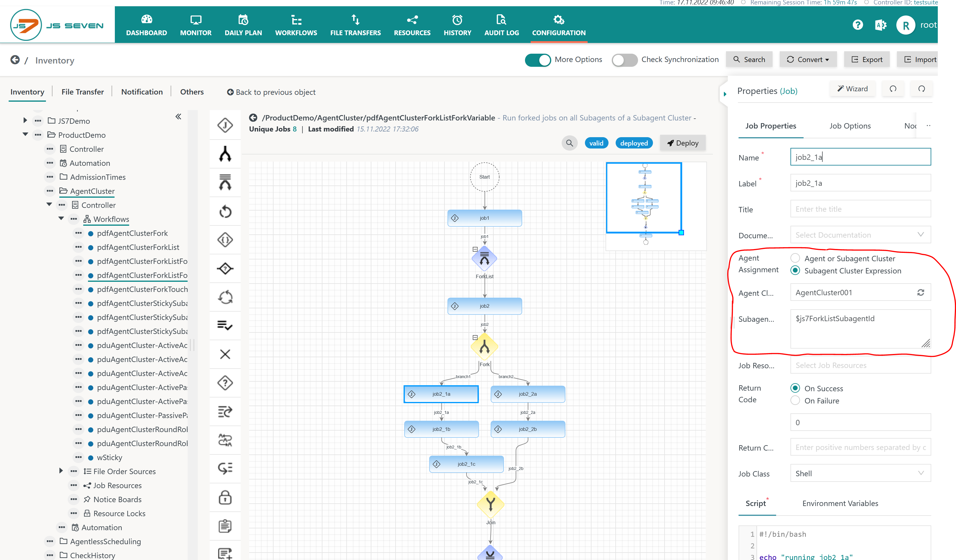
Task: Select the Fork instruction icon
Action: point(225,154)
